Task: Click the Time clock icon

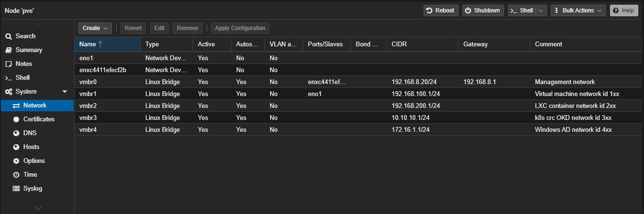Action: tap(16, 175)
